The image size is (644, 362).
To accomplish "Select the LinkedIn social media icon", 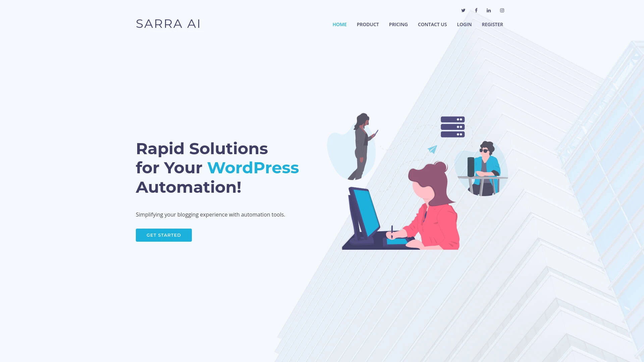I will (489, 10).
